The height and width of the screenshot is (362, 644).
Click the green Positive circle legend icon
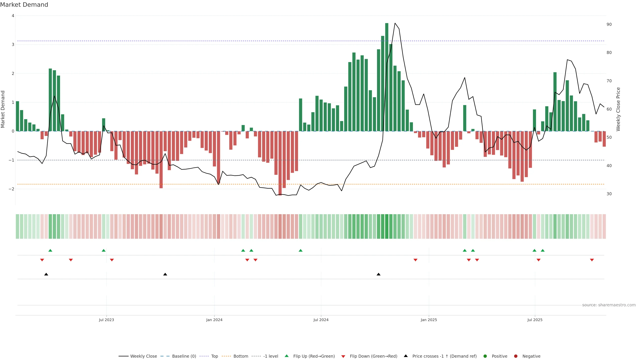[485, 356]
